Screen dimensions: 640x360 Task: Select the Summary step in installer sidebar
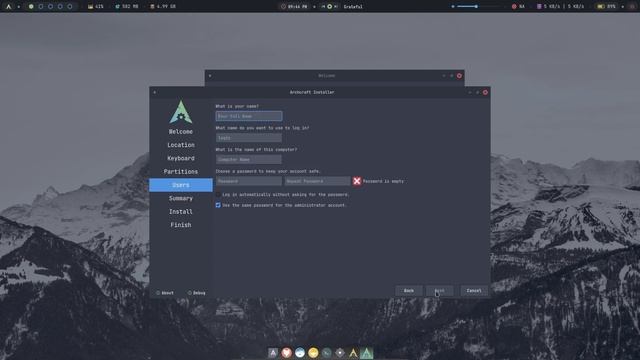tap(181, 198)
